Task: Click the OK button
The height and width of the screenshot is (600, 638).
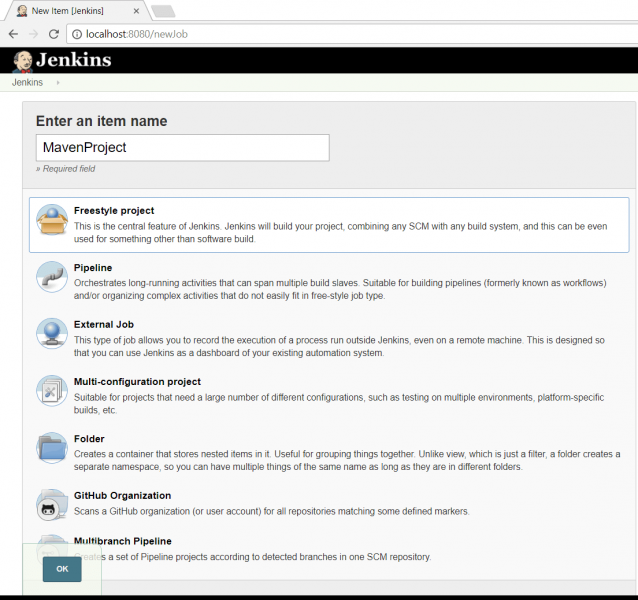Action: [62, 568]
